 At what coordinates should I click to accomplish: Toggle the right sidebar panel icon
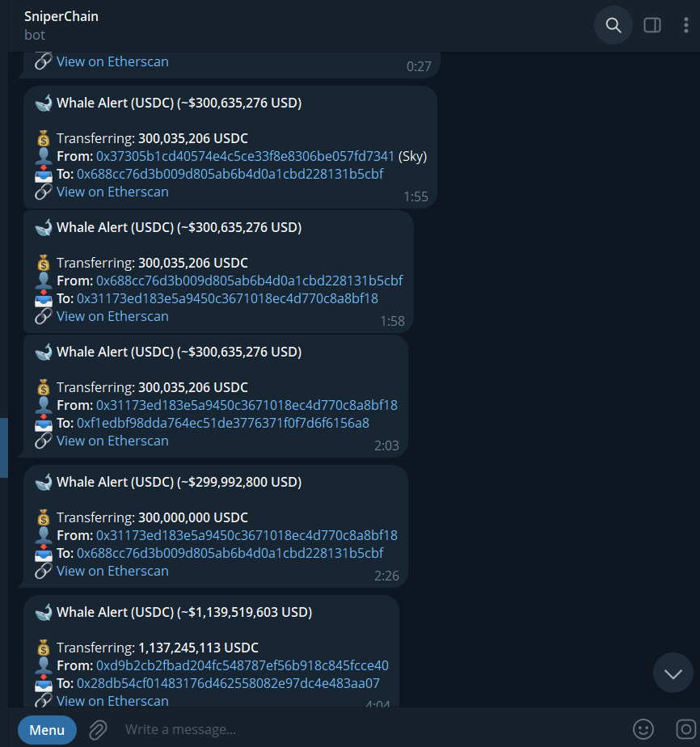[x=652, y=25]
